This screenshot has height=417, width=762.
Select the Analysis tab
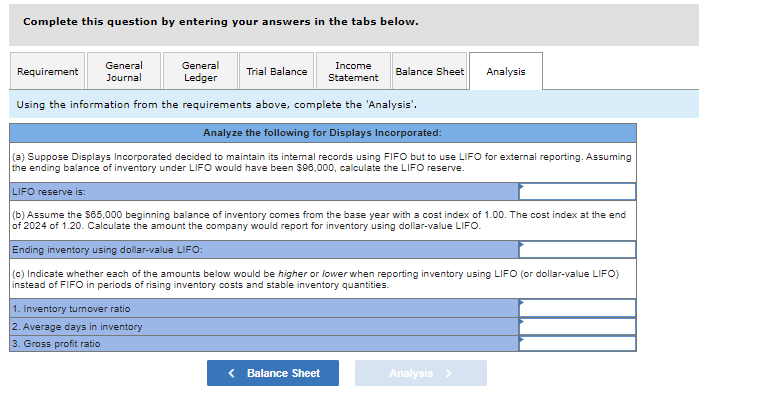506,71
